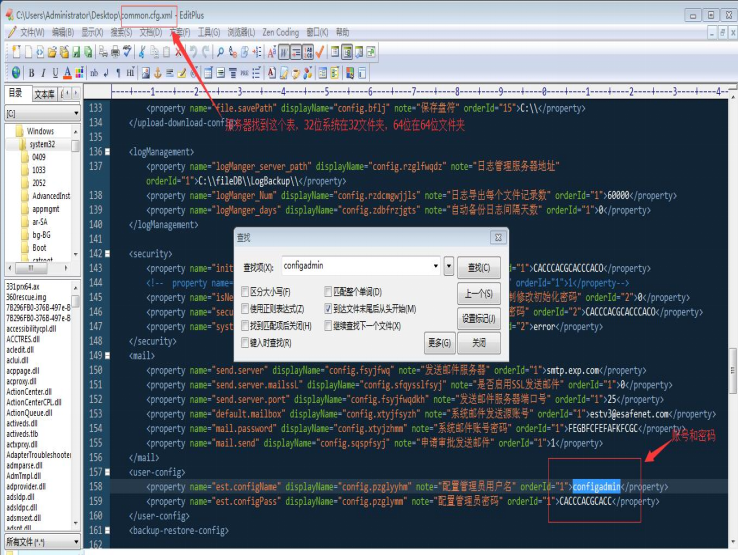
Task: Enable 继续查找下一个文件 checkbox
Action: [328, 326]
